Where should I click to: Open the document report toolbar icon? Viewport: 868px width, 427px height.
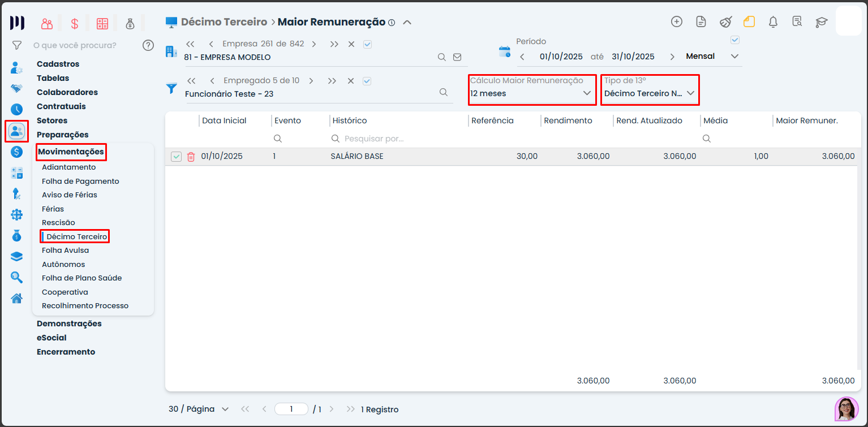tap(701, 21)
